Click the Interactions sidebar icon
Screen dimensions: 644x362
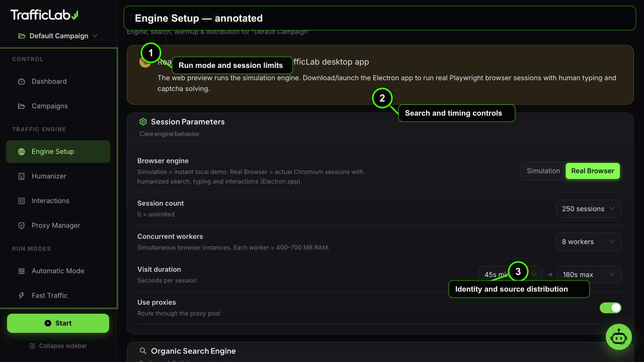21,201
